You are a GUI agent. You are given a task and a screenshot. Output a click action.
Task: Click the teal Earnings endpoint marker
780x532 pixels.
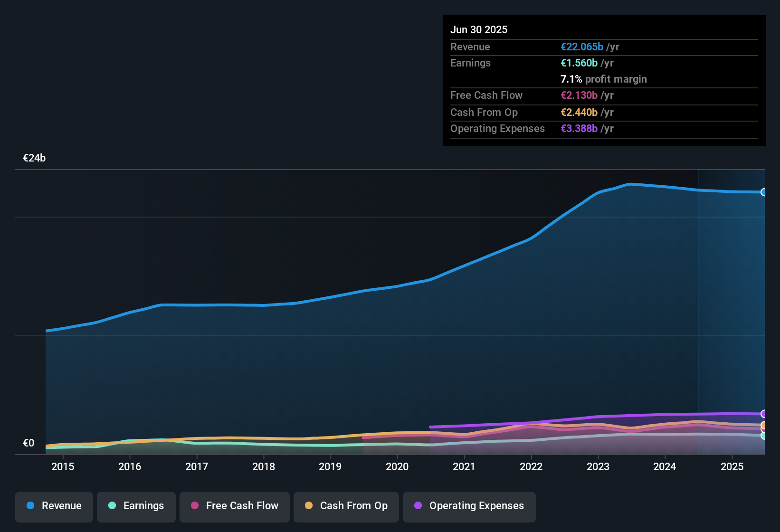(763, 436)
